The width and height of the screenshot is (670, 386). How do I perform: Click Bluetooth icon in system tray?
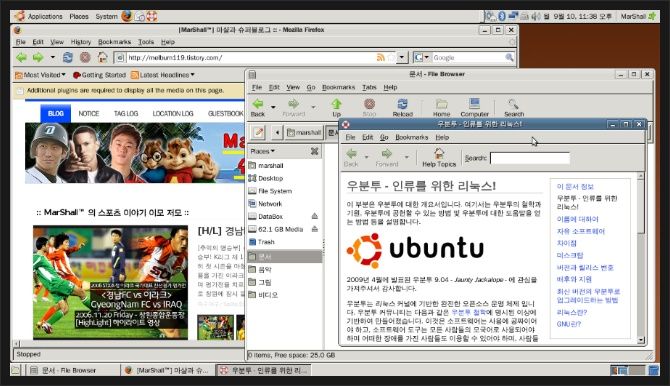point(502,16)
